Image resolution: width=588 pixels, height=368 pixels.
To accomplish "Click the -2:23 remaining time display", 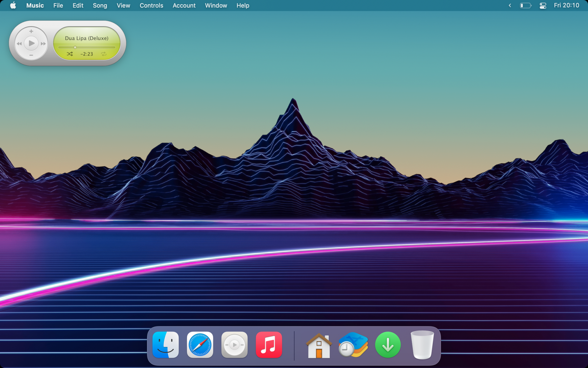I will [87, 54].
